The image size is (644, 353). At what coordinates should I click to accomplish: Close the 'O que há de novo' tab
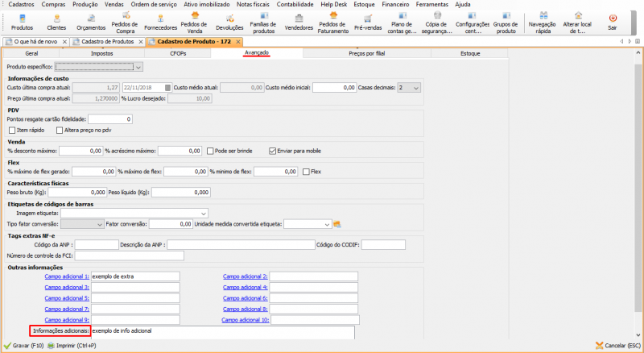(x=65, y=42)
